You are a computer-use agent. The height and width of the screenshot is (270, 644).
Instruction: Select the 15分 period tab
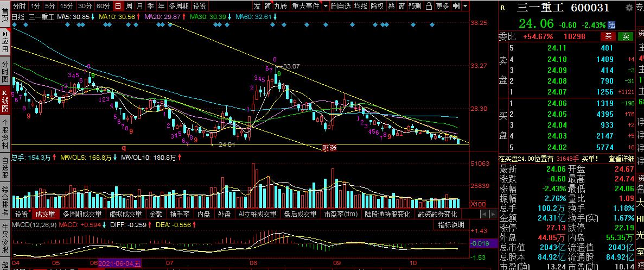(x=66, y=6)
